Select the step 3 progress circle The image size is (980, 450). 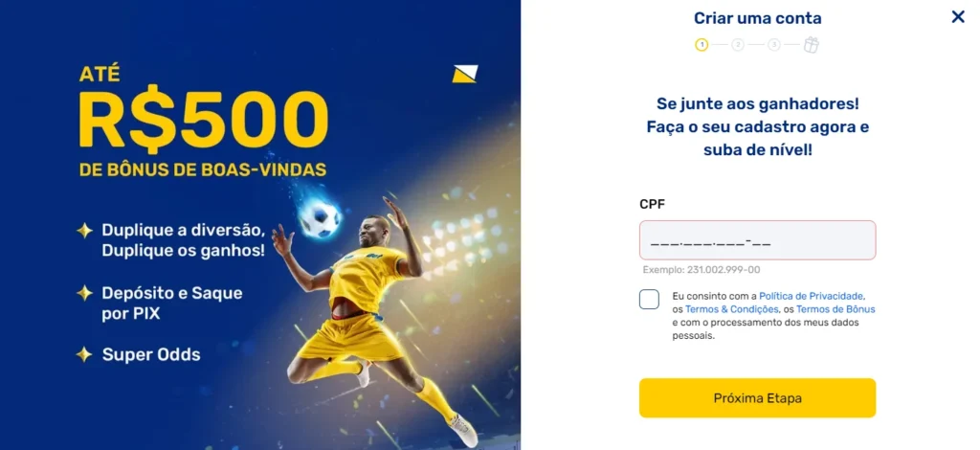click(774, 45)
